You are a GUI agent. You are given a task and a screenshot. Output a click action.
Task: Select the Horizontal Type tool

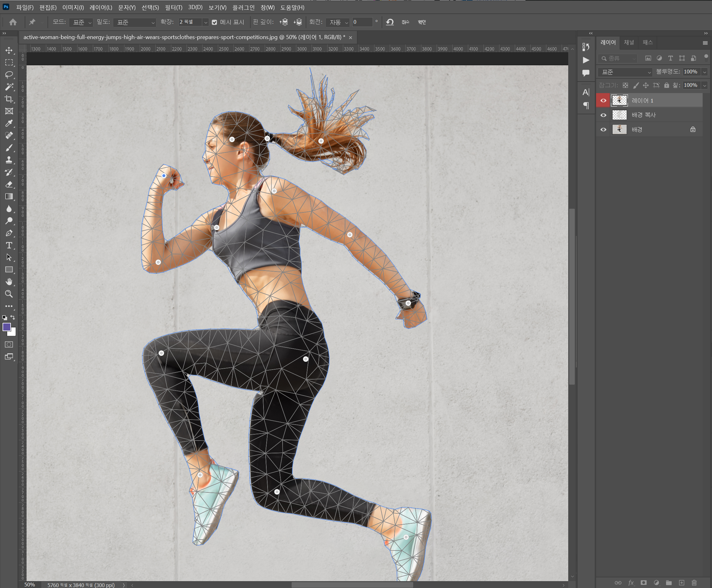9,245
